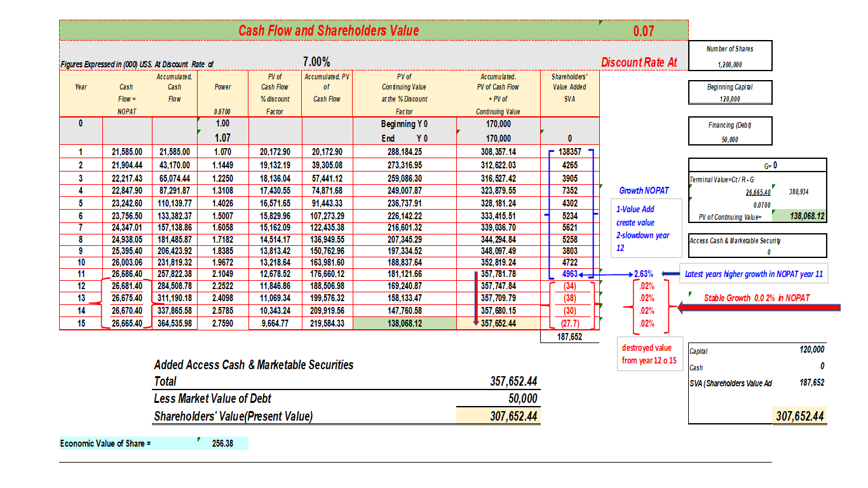The width and height of the screenshot is (868, 488).
Task: Click accumulated PV value 107,273.29
Action: 327,216
